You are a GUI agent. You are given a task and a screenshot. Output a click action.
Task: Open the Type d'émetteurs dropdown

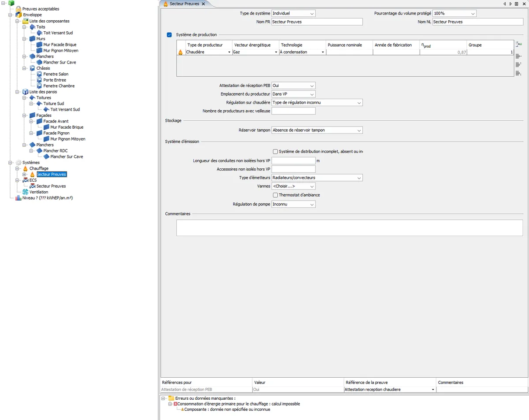point(317,178)
